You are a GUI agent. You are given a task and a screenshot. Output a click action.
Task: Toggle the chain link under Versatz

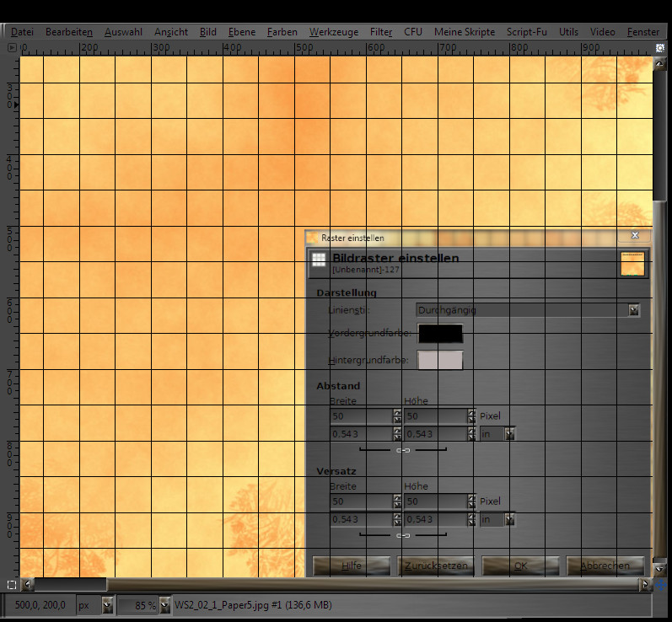[x=403, y=535]
